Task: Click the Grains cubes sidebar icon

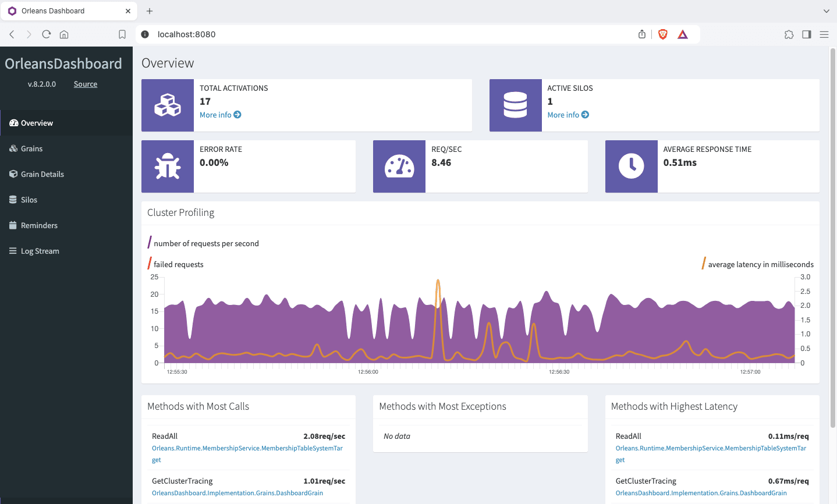Action: pyautogui.click(x=13, y=148)
